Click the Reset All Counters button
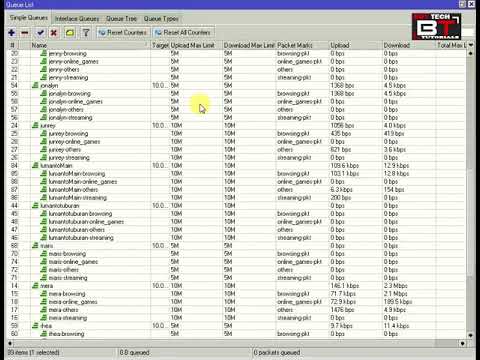Image resolution: width=480 pixels, height=360 pixels. click(183, 33)
